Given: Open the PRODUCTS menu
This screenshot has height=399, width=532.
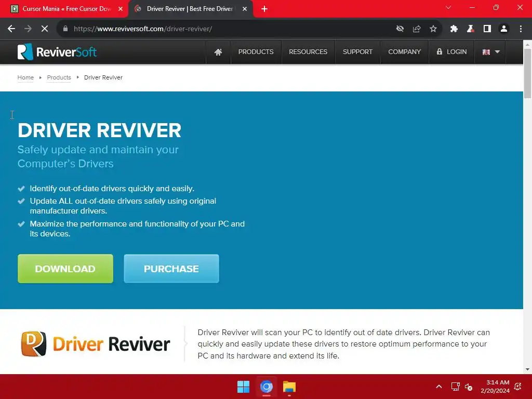Looking at the screenshot, I should tap(256, 52).
